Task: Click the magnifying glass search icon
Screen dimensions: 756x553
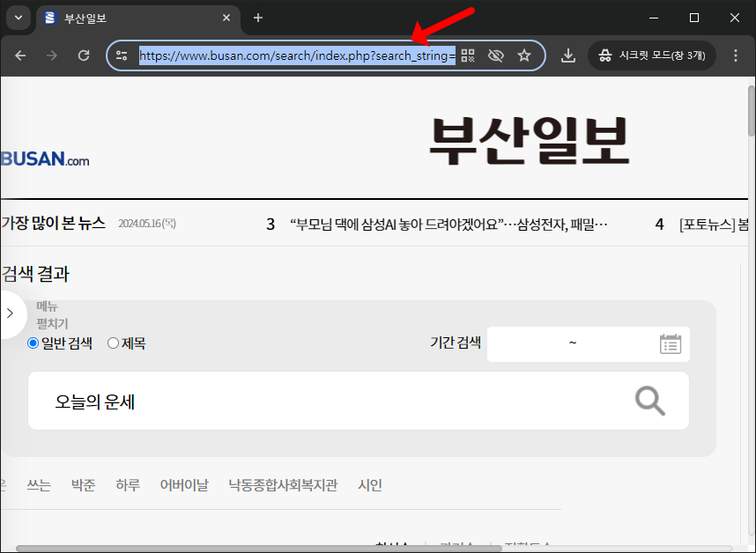Action: click(x=650, y=401)
